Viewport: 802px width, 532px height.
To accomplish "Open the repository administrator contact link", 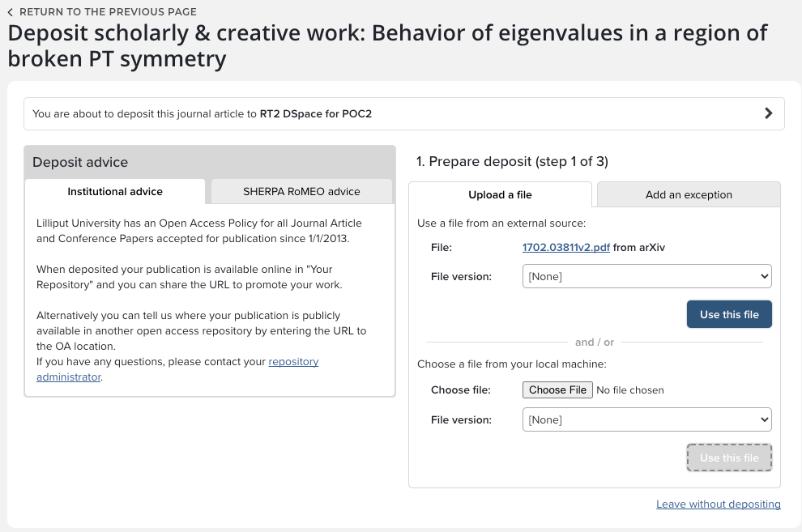I will pos(293,362).
